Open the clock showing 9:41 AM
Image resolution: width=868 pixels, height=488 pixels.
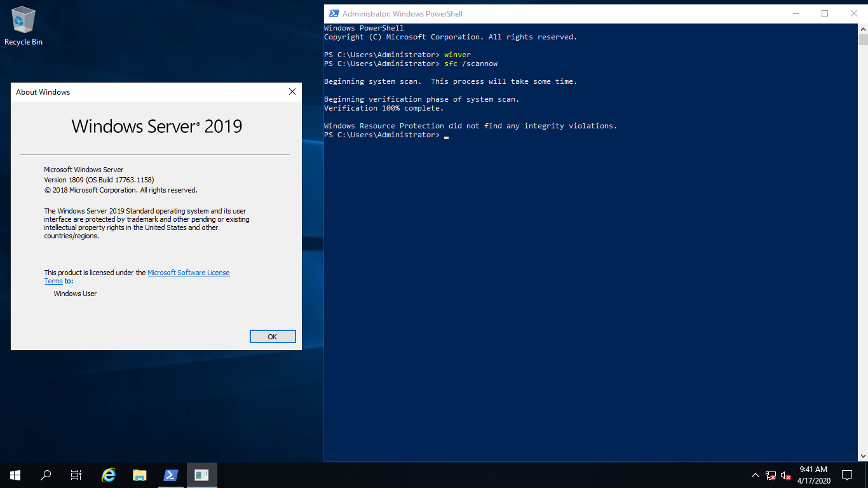(x=813, y=475)
